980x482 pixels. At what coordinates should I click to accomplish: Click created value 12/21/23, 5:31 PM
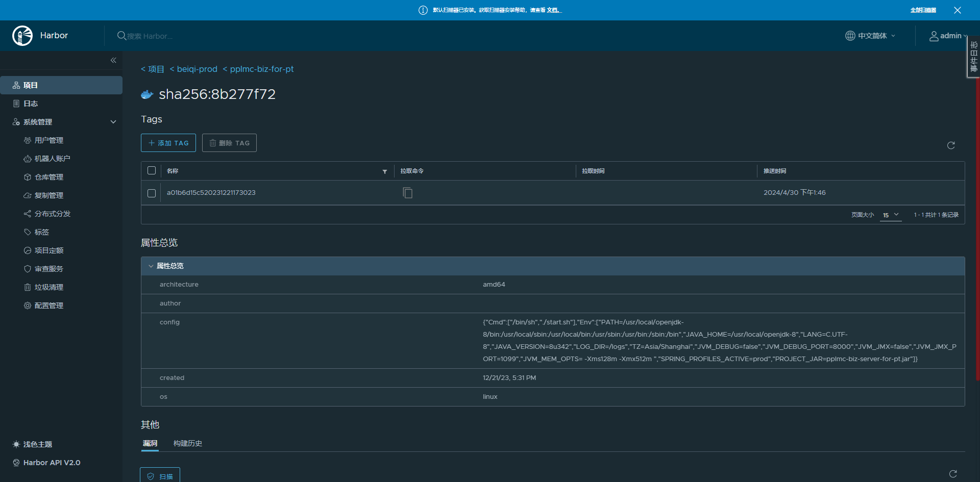pyautogui.click(x=509, y=378)
